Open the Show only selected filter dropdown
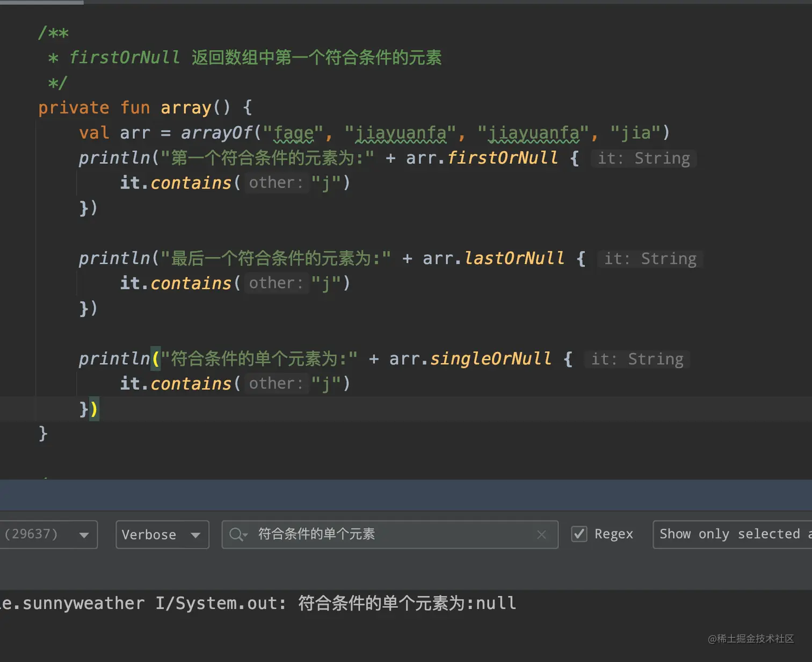This screenshot has width=812, height=662. coord(733,534)
